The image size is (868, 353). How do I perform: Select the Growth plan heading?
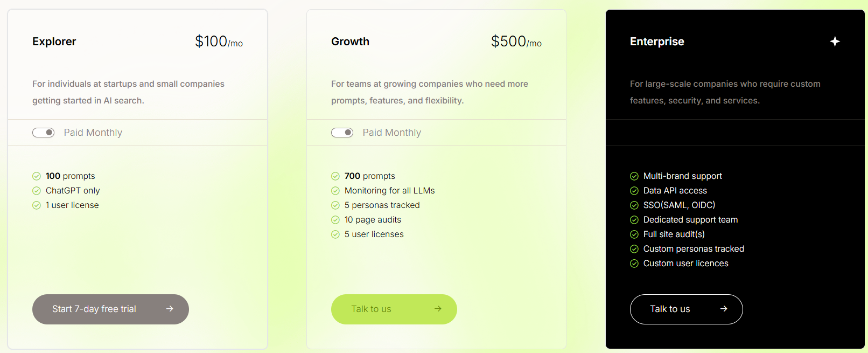click(x=350, y=41)
